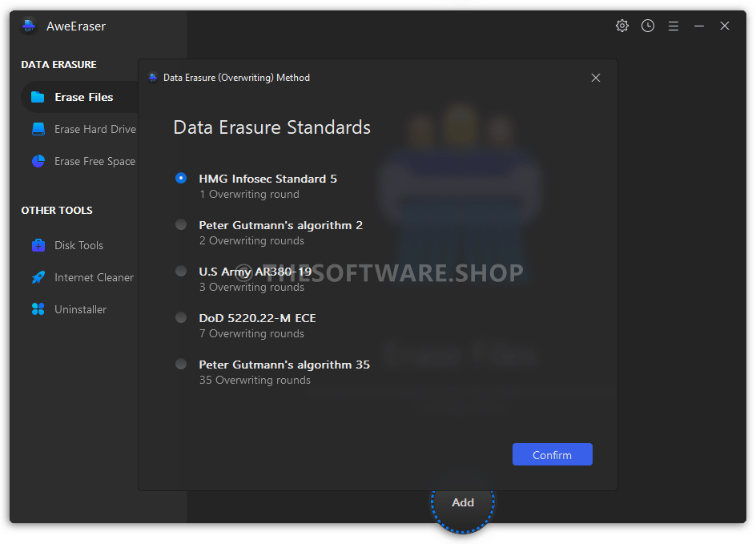Switch to Erase Free Space label
Image resolution: width=756 pixels, height=544 pixels.
(x=94, y=162)
